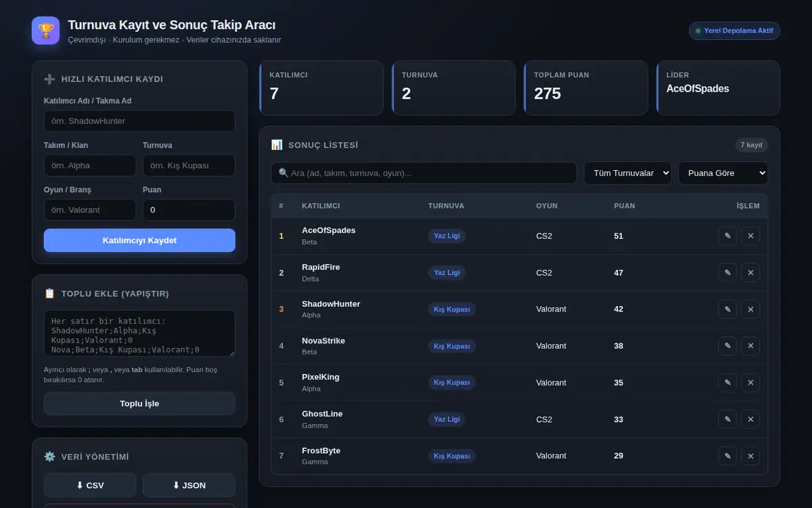Click the Kış Kupası tag on ShadowHunter row
Image resolution: width=812 pixels, height=508 pixels.
pos(452,309)
